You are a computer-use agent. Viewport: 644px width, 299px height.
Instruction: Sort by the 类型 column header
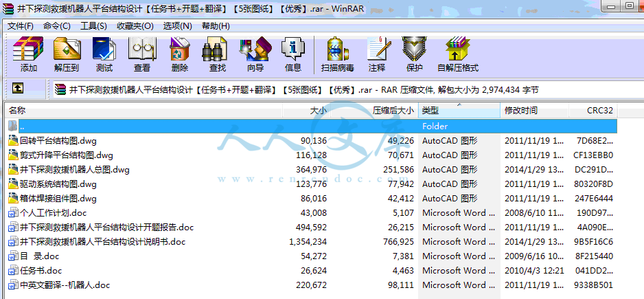(x=459, y=110)
